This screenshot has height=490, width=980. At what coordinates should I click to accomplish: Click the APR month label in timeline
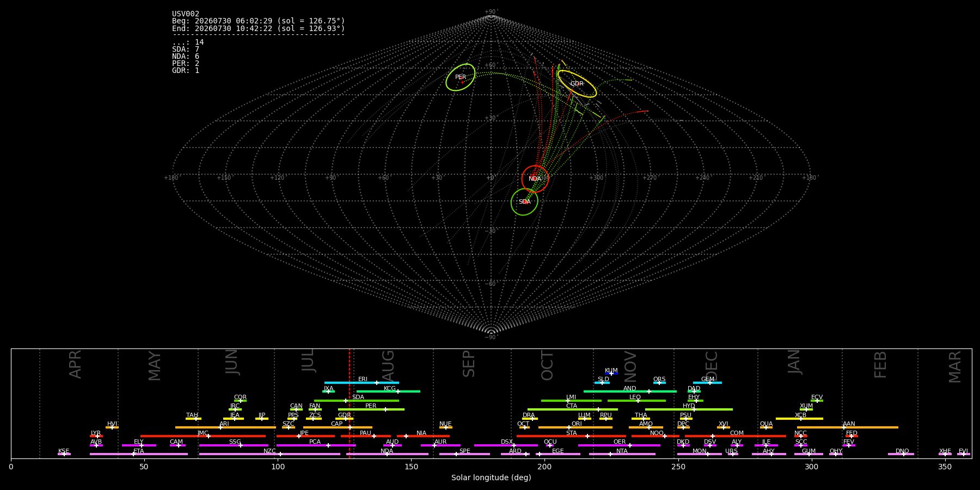coord(75,364)
